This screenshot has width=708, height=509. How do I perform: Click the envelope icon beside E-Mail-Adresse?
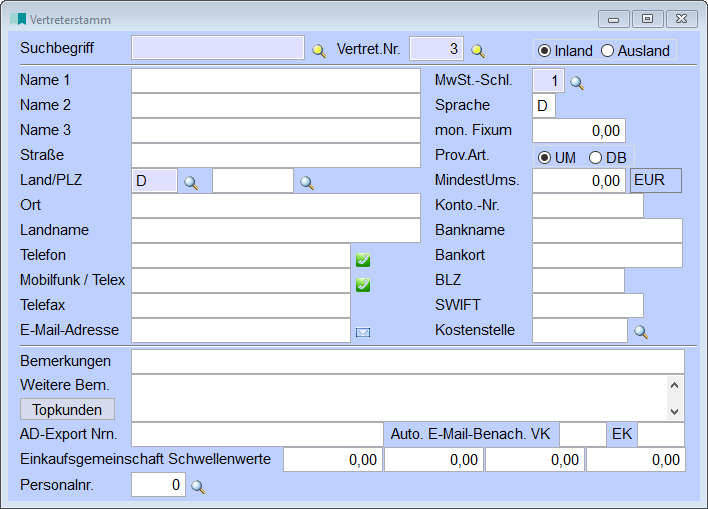pyautogui.click(x=363, y=332)
